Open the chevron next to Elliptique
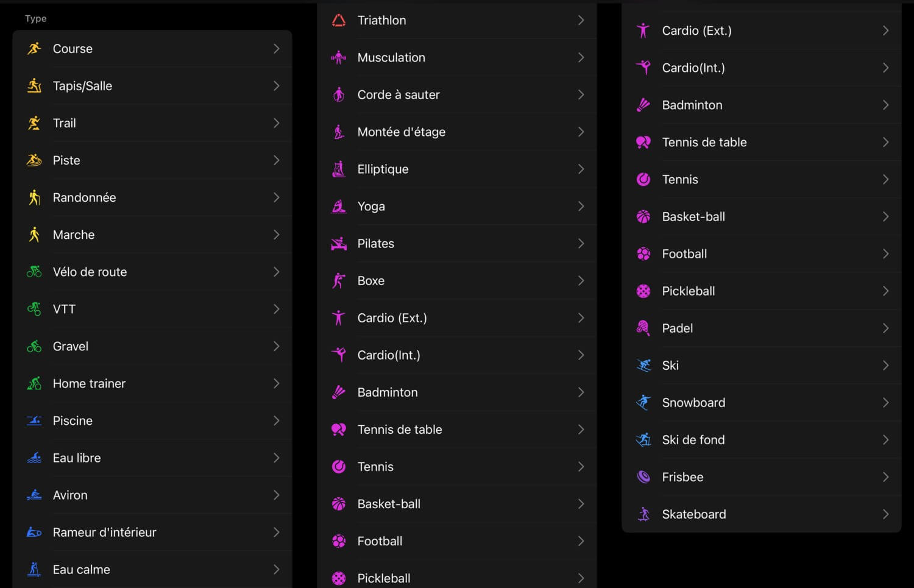Screen dimensions: 914x588 pyautogui.click(x=581, y=169)
